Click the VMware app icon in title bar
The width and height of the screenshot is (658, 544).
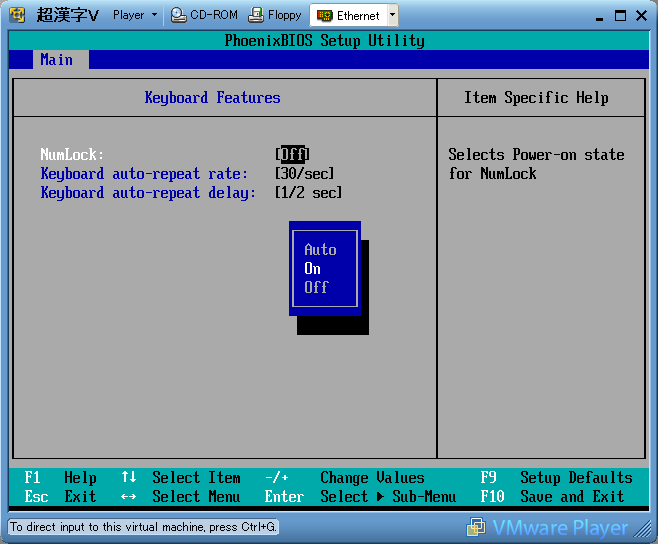[x=17, y=15]
